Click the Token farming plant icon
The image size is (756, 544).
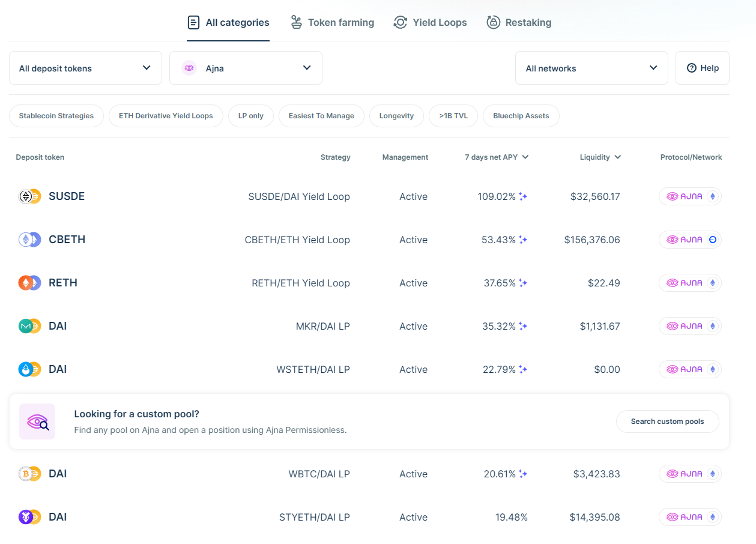[x=296, y=23]
